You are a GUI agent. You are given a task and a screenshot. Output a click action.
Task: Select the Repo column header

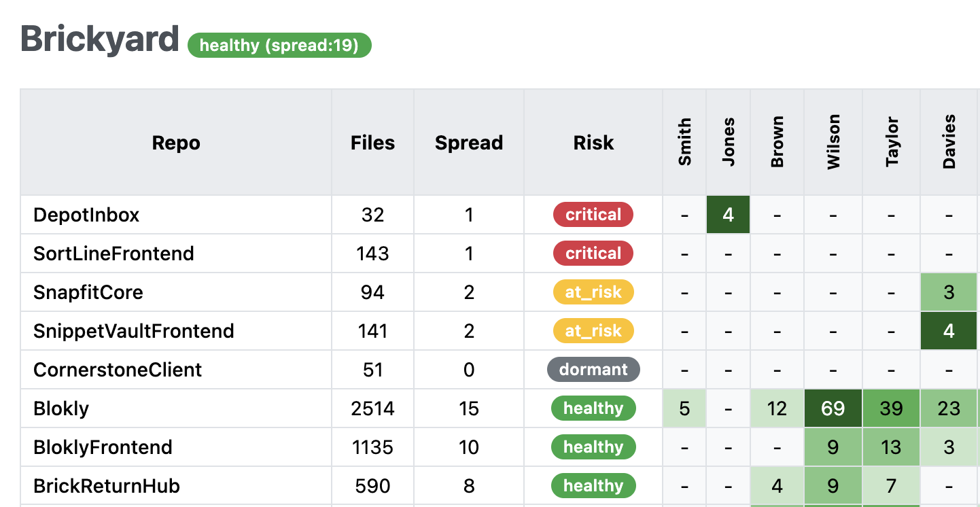[176, 143]
